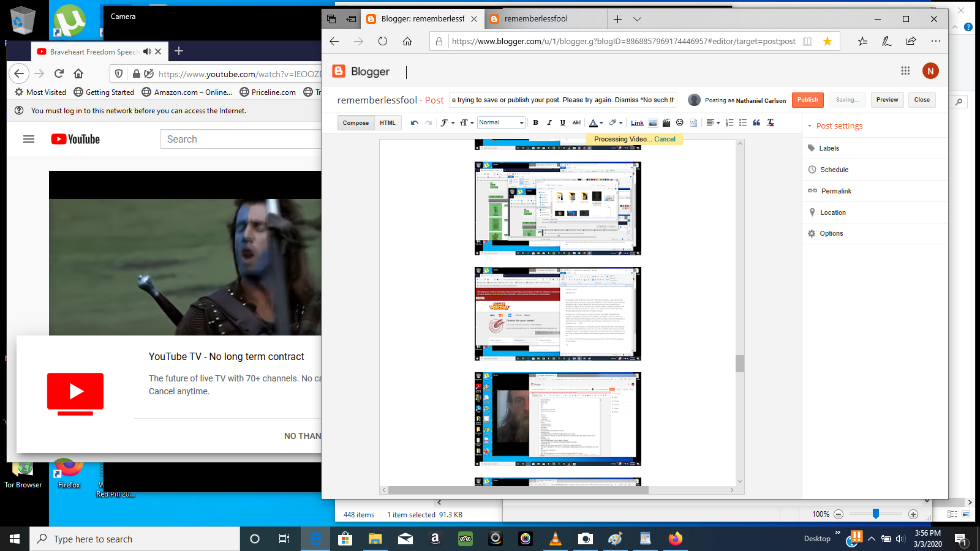The width and height of the screenshot is (980, 551).
Task: Click the Bold formatting icon in Blogger toolbar
Action: (535, 122)
